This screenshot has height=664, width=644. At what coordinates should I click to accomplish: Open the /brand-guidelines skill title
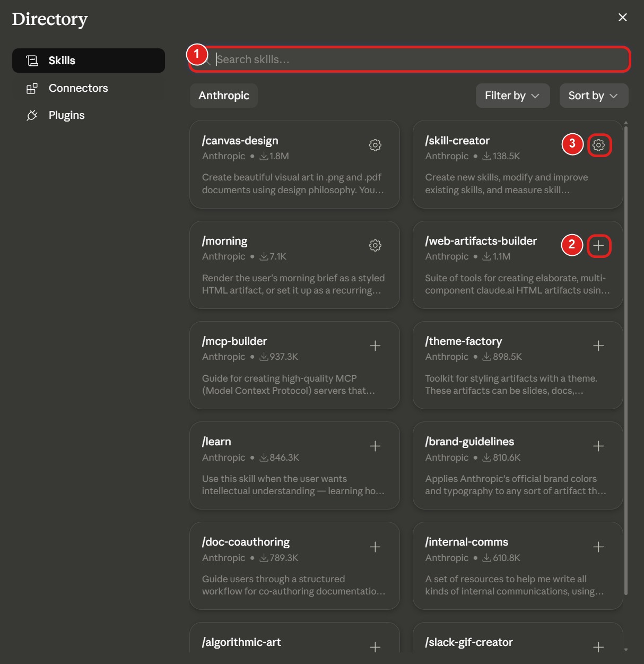pos(469,442)
